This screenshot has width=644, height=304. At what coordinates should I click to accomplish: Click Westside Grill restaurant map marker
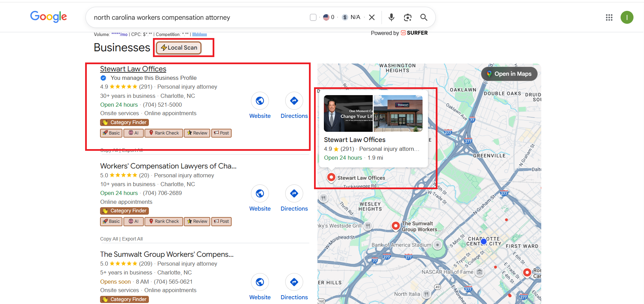pos(368,226)
